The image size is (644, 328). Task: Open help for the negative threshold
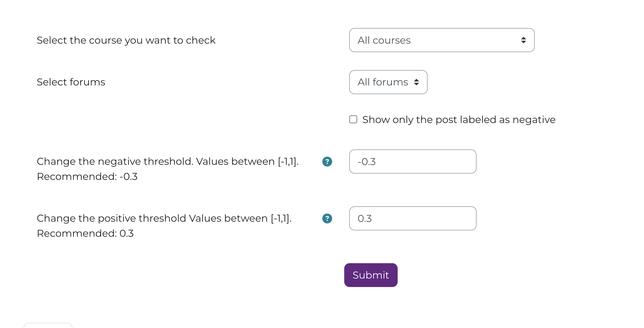pos(327,162)
